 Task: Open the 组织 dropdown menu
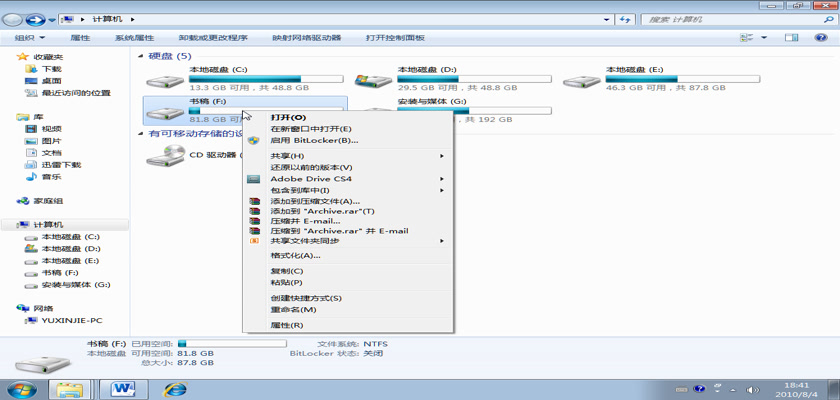point(28,38)
